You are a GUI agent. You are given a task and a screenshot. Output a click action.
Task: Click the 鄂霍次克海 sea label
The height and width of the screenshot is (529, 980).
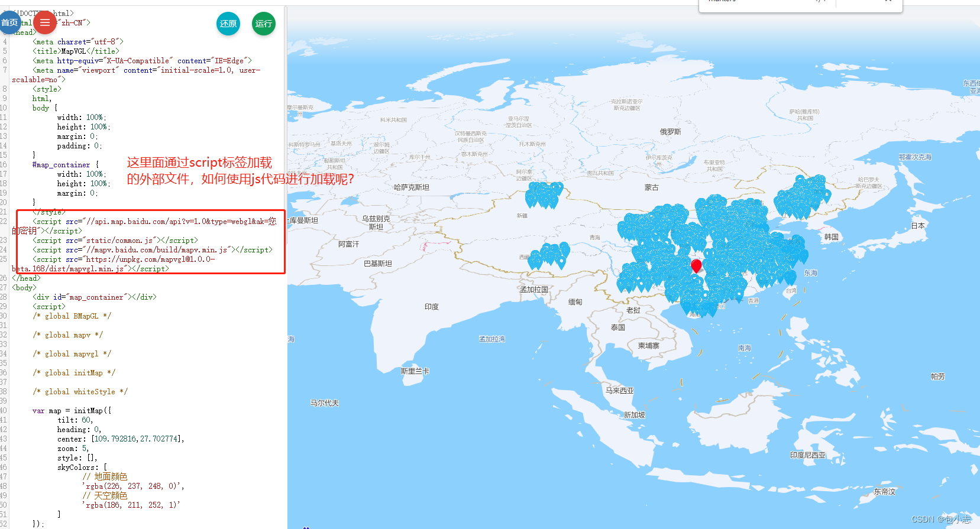tap(915, 157)
